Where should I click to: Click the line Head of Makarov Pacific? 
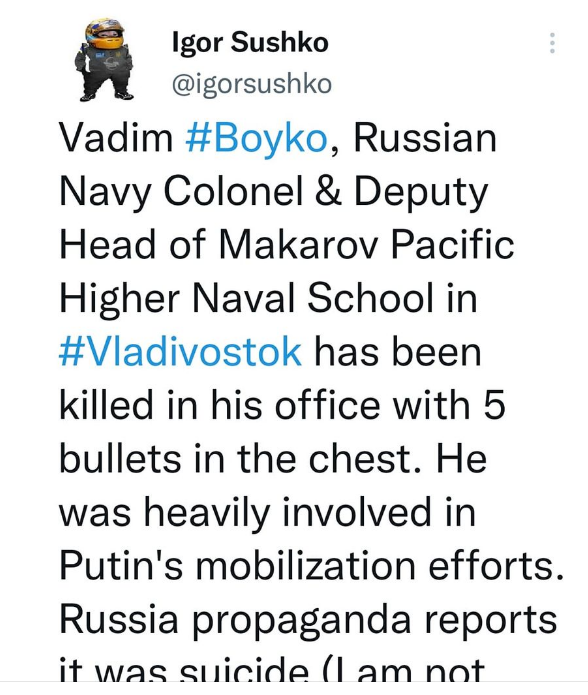pos(287,245)
